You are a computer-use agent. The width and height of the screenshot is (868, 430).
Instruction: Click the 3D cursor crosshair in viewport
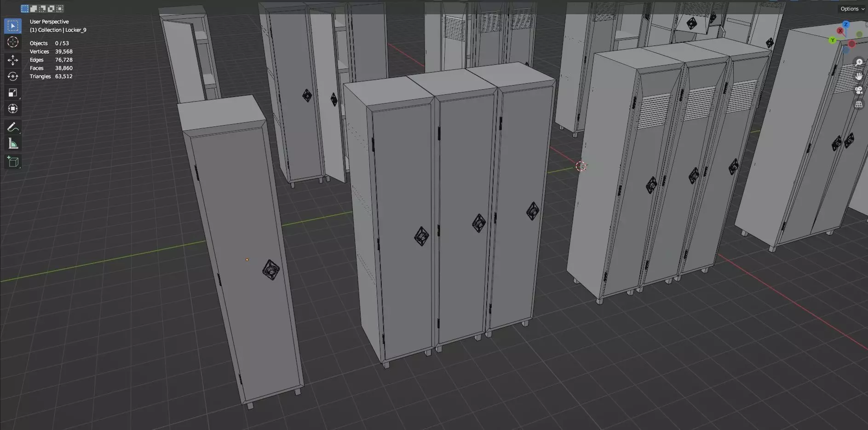point(581,166)
